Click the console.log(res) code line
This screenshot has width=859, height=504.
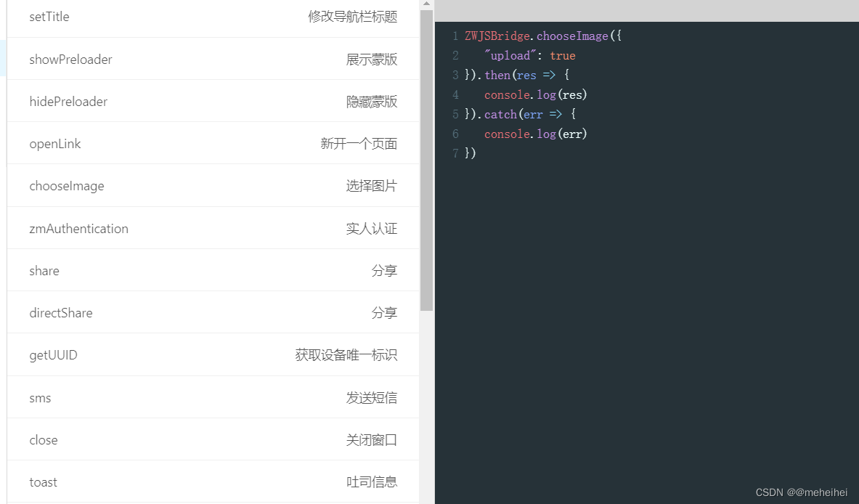tap(535, 95)
